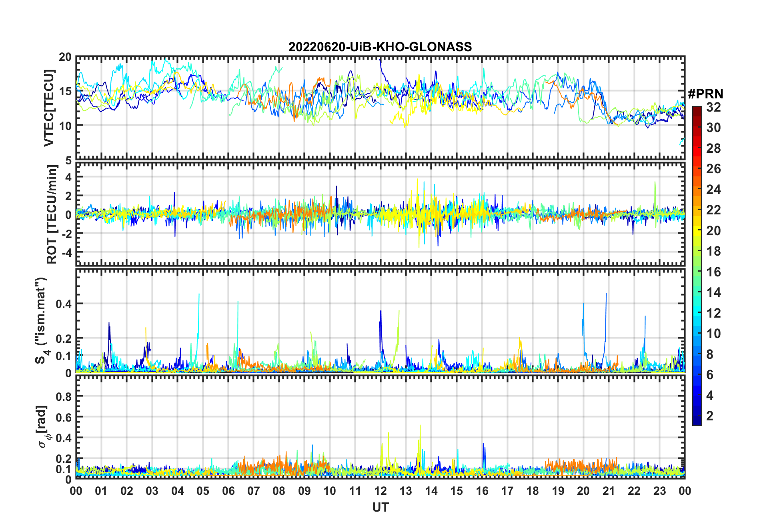Click the S4 ("ism.mat") y-axis label
The height and width of the screenshot is (532, 761).
(41, 320)
